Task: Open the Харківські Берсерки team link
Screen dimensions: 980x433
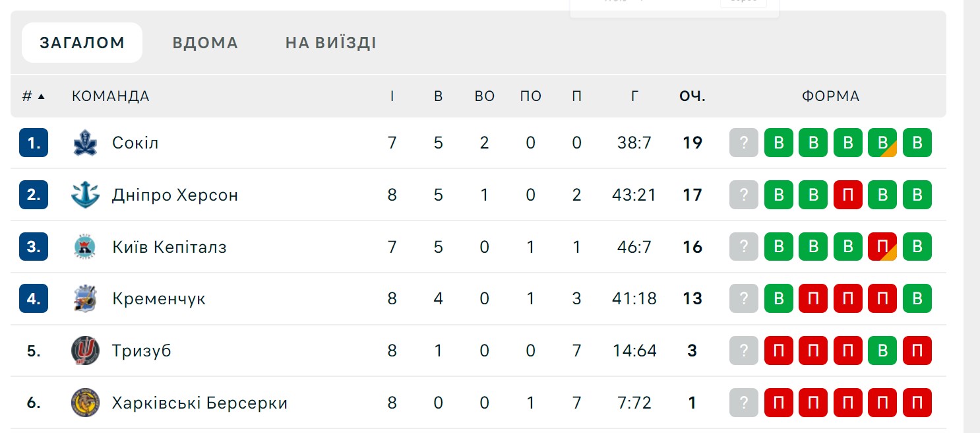Action: (x=200, y=403)
